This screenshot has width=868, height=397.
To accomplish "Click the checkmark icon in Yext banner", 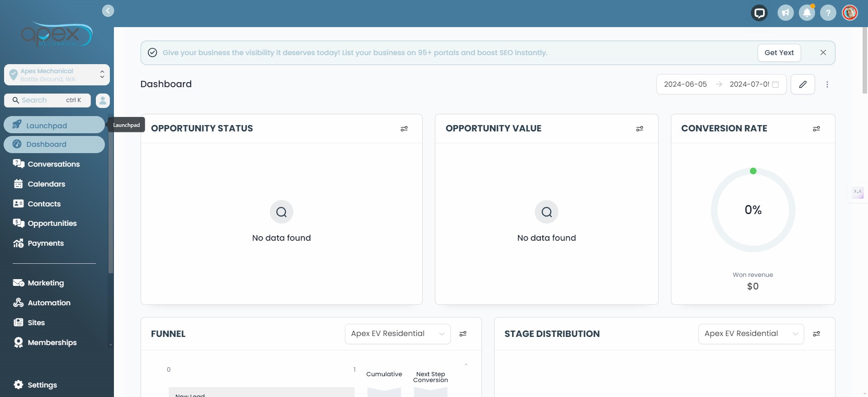I will tap(153, 53).
